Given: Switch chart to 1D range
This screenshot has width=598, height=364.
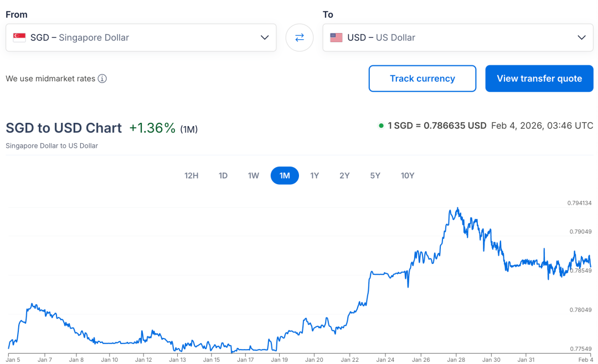Looking at the screenshot, I should coord(223,176).
